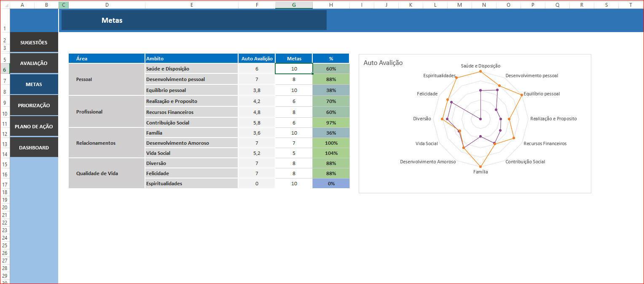This screenshot has width=644, height=284.
Task: Click the Metas table header cell
Action: pos(294,59)
